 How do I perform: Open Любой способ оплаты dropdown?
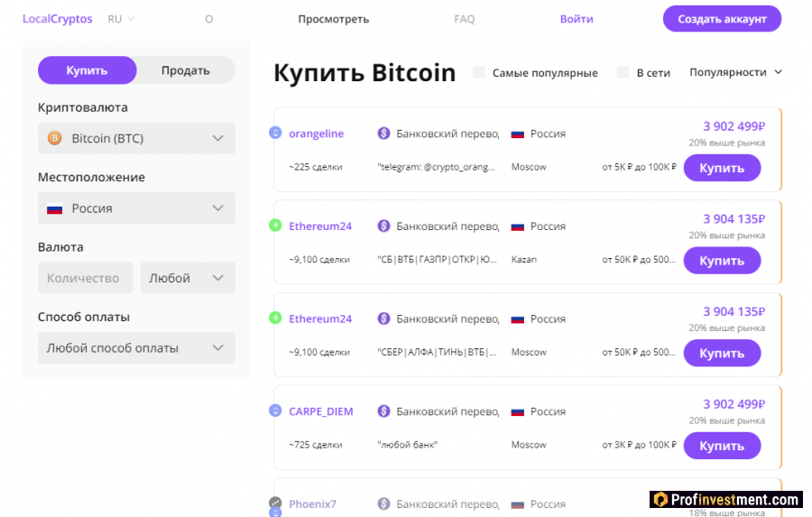pos(136,347)
